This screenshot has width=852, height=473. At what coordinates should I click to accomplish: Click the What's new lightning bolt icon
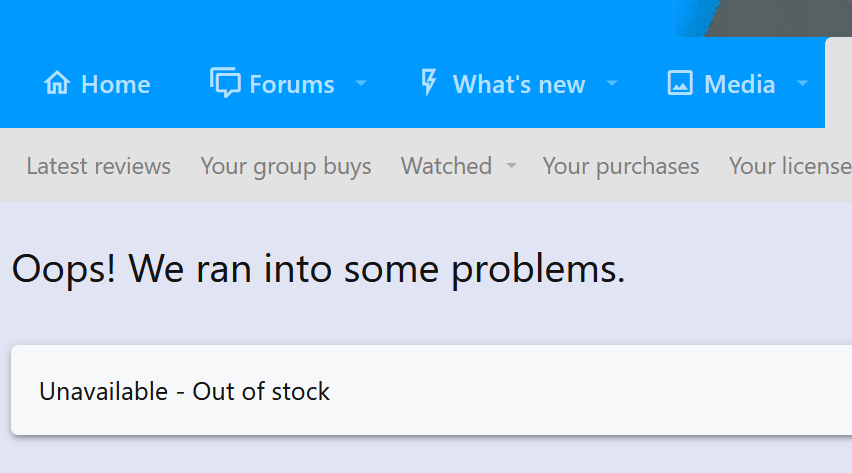(429, 83)
